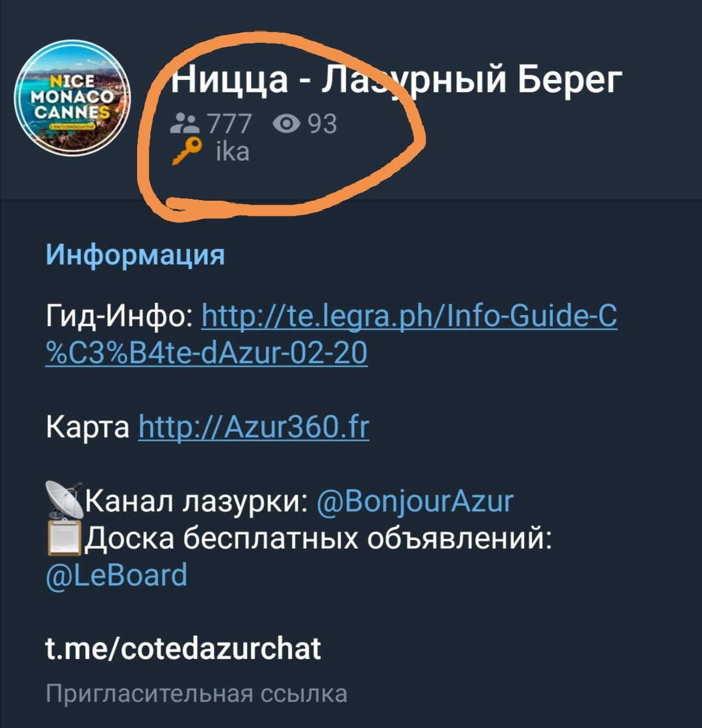Viewport: 702px width, 728px height.
Task: Tap the Пригласительная ссылка caption
Action: click(196, 694)
